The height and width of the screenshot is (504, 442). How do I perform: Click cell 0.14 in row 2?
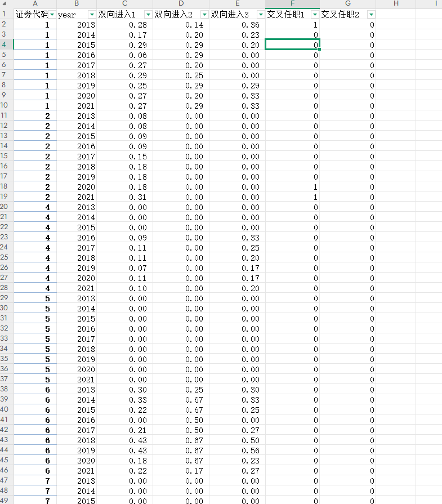tap(181, 25)
